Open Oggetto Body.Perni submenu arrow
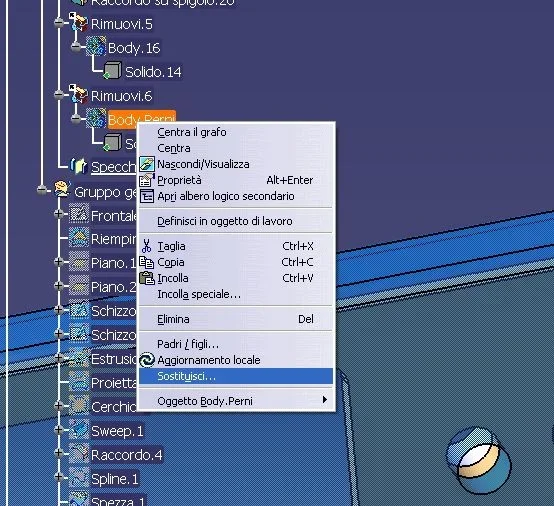The height and width of the screenshot is (506, 554). [x=324, y=400]
